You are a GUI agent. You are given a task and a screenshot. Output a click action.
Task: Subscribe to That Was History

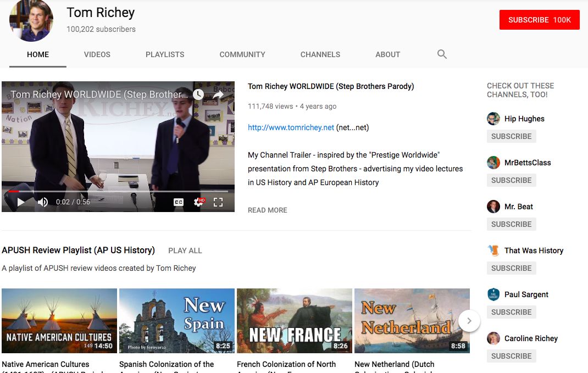click(512, 268)
